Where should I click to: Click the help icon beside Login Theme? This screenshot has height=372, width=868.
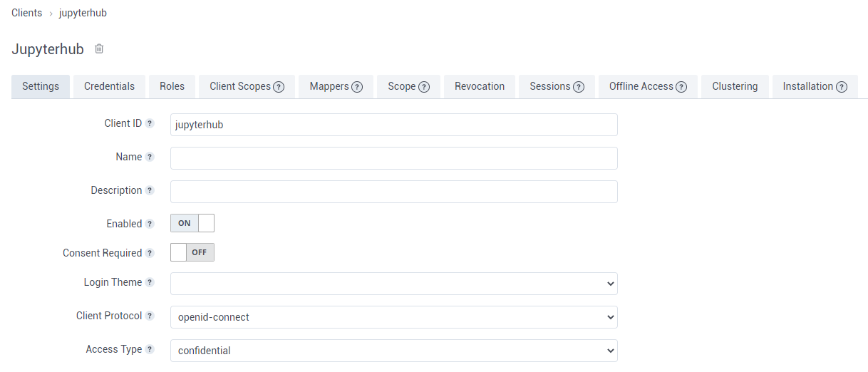coord(150,282)
